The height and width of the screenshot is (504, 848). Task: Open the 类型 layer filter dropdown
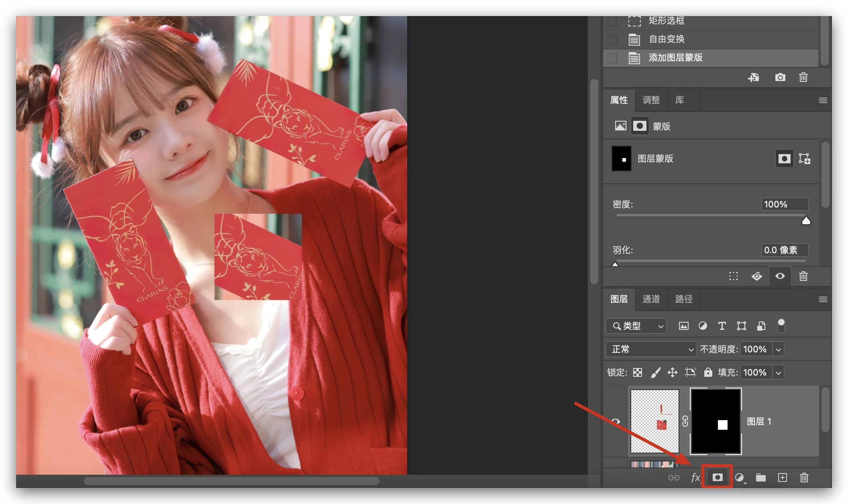[636, 326]
